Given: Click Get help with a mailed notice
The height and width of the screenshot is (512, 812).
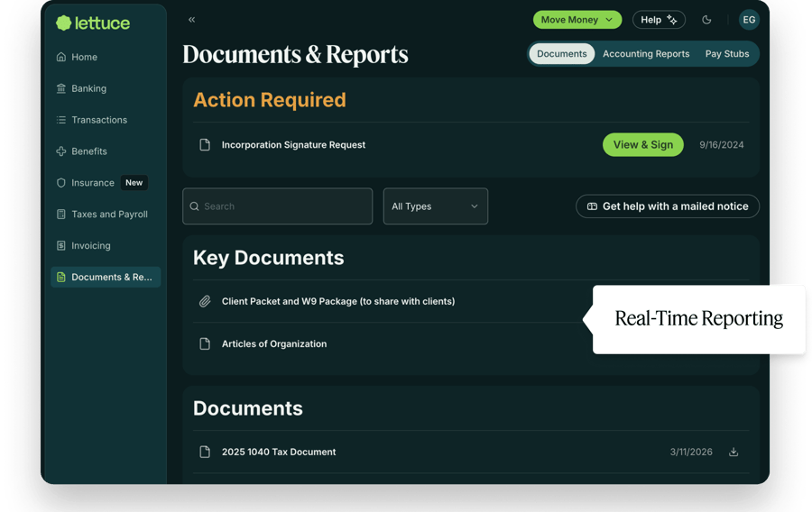Looking at the screenshot, I should pos(668,206).
